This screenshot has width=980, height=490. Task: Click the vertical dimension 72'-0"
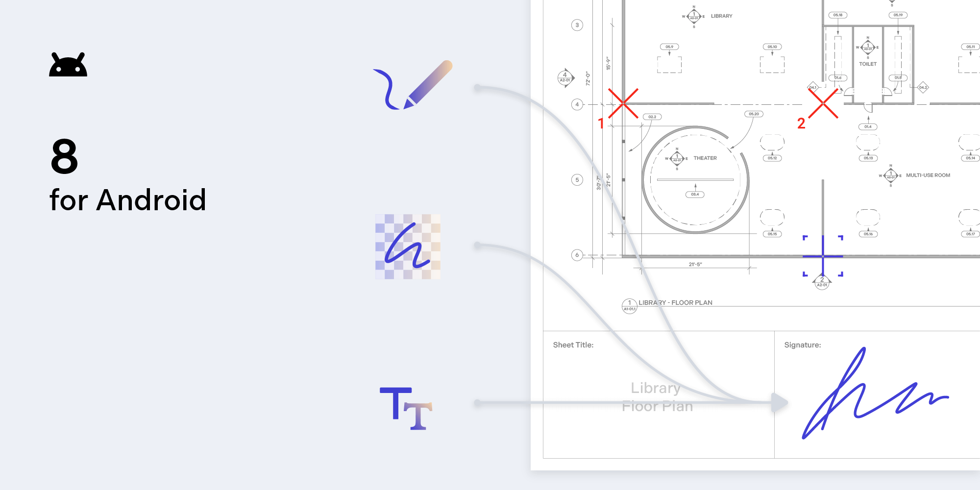(588, 79)
